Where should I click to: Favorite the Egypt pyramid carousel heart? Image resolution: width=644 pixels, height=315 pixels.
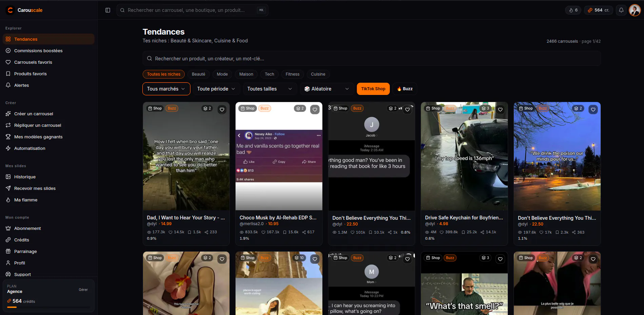click(x=315, y=259)
